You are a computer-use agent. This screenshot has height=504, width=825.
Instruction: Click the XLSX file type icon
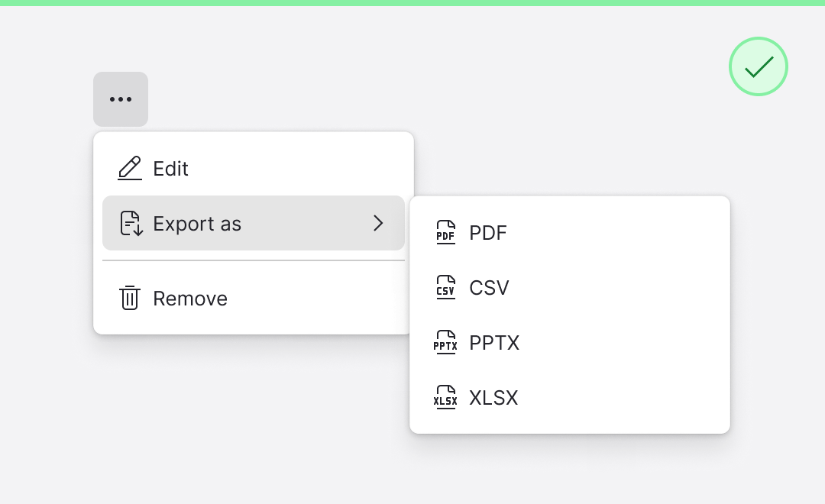pyautogui.click(x=445, y=398)
